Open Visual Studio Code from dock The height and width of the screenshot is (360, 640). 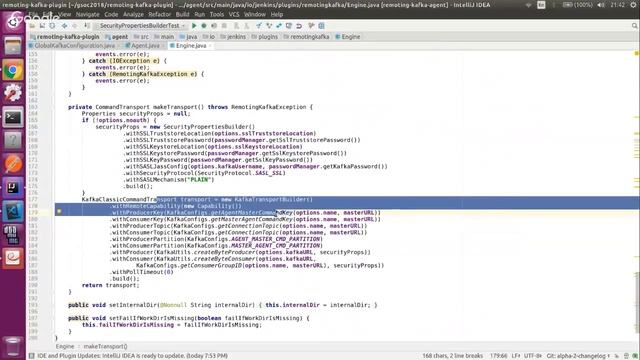(13, 211)
